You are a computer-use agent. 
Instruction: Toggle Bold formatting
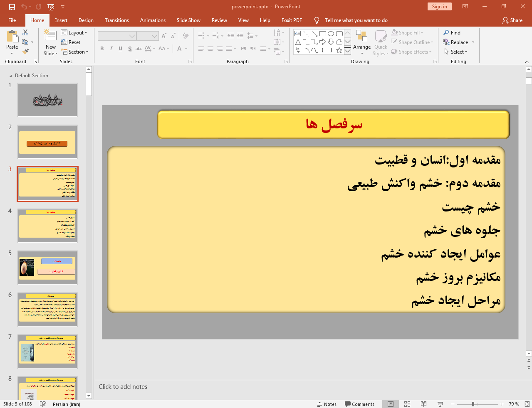[x=102, y=49]
